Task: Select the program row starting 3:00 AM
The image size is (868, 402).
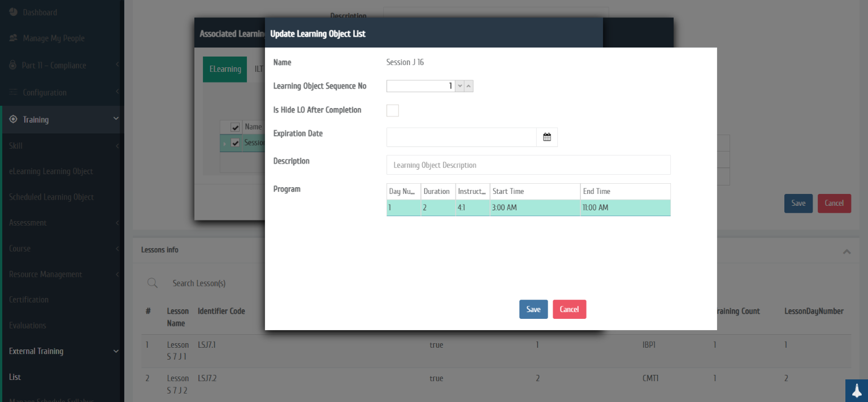Action: point(528,208)
